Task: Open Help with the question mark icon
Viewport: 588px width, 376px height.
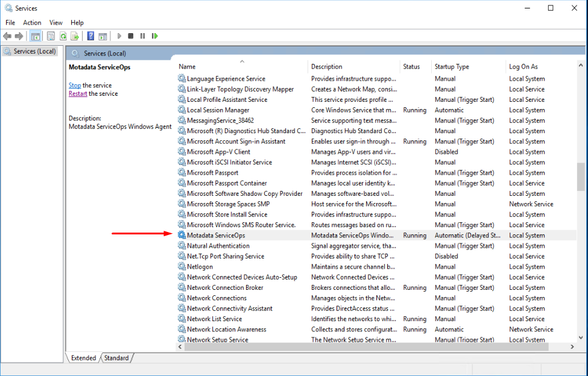Action: coord(90,36)
